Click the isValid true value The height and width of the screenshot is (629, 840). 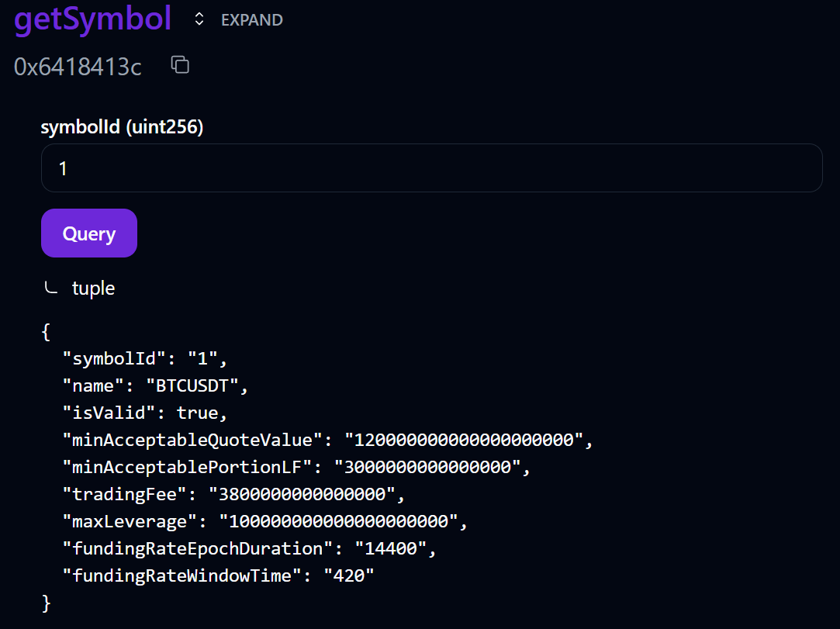click(202, 413)
